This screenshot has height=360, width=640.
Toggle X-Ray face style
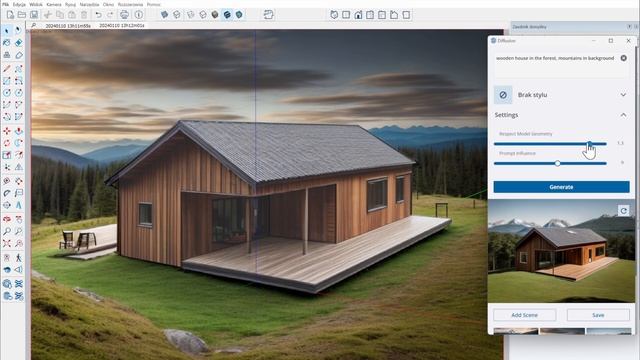pos(164,15)
